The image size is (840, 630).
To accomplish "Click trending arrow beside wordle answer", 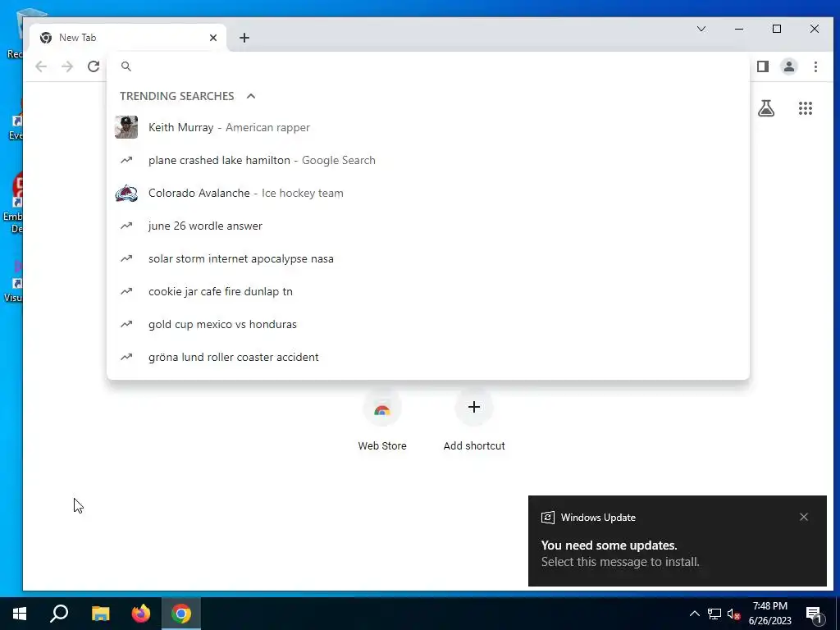I will [x=126, y=226].
